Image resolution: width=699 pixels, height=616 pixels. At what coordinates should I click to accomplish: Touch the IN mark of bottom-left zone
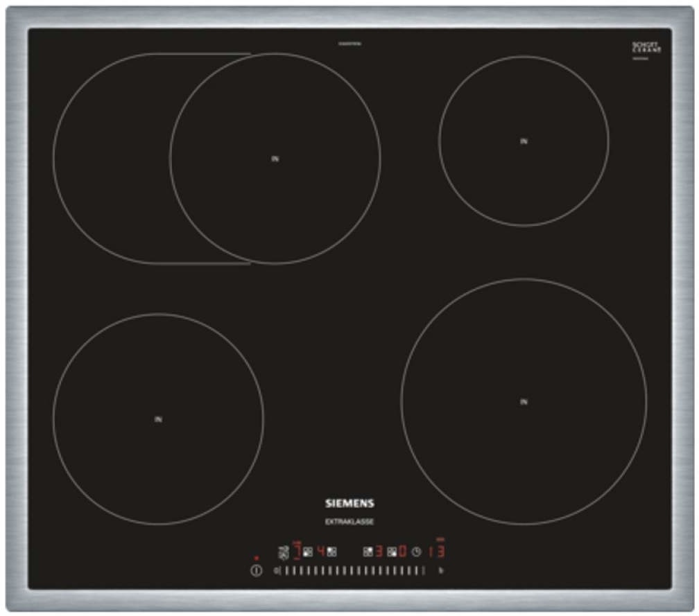(x=158, y=419)
